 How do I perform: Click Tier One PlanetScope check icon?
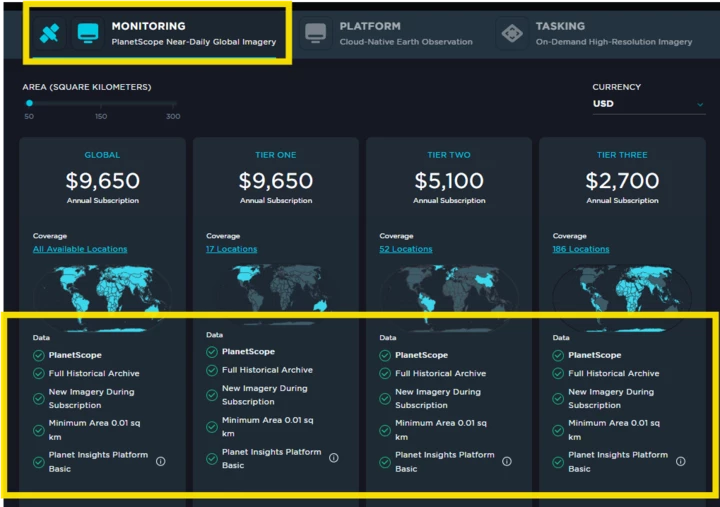pyautogui.click(x=212, y=352)
